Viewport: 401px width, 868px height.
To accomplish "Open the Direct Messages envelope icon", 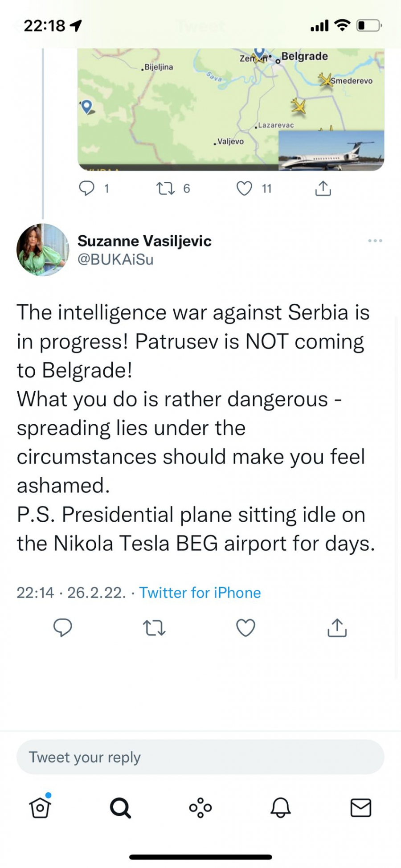I will [x=361, y=808].
